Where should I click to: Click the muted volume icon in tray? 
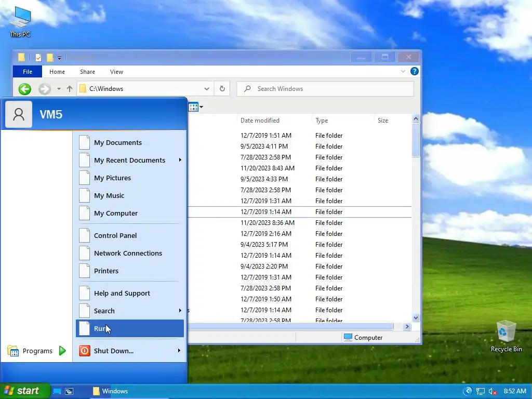pos(493,391)
